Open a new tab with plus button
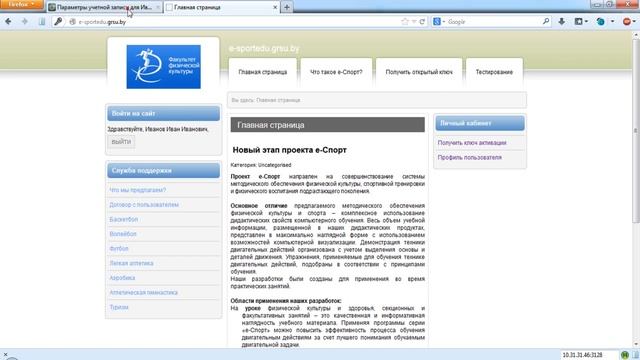640x360 pixels. point(287,7)
